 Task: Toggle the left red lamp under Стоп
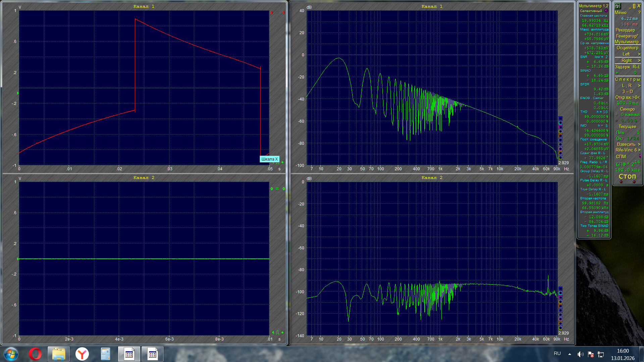621,182
